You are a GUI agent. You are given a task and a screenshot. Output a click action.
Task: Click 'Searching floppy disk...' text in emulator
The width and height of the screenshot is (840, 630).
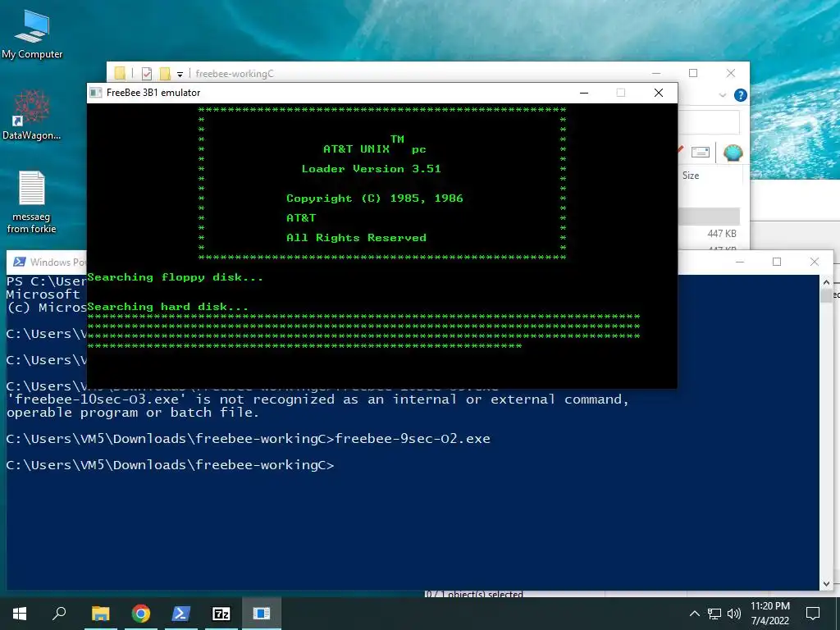[176, 277]
